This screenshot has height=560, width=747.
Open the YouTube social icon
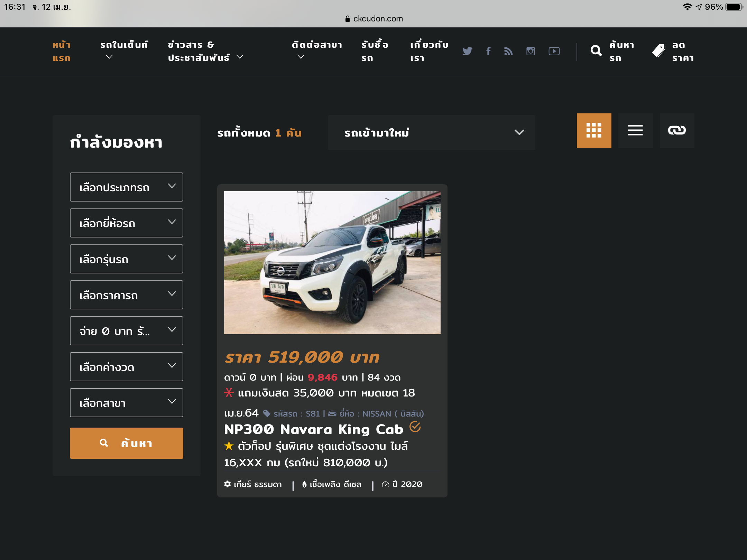(x=554, y=51)
